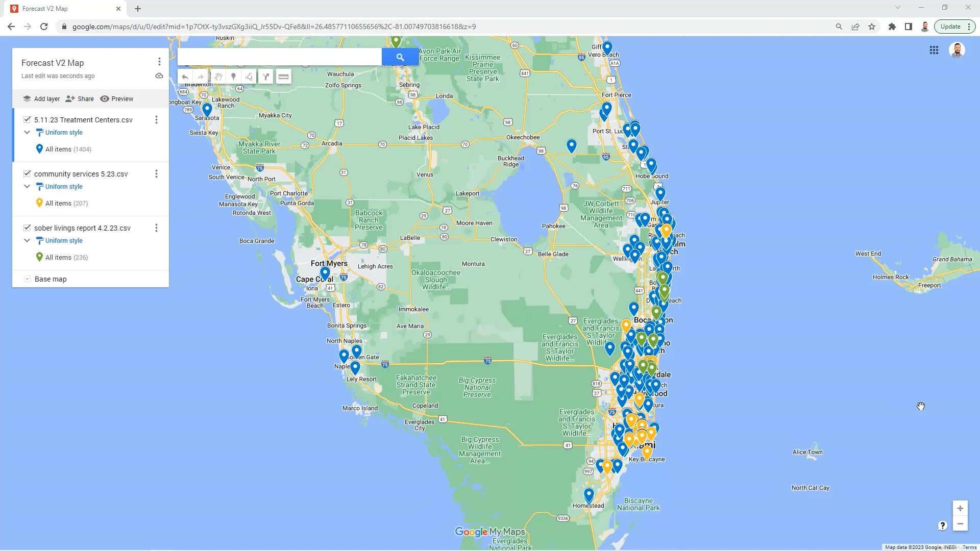Image resolution: width=980 pixels, height=551 pixels.
Task: Select All items (1404) row
Action: point(91,149)
